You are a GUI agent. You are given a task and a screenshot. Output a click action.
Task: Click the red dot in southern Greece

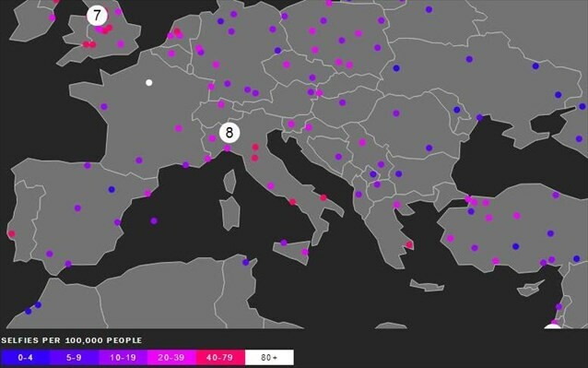click(409, 245)
